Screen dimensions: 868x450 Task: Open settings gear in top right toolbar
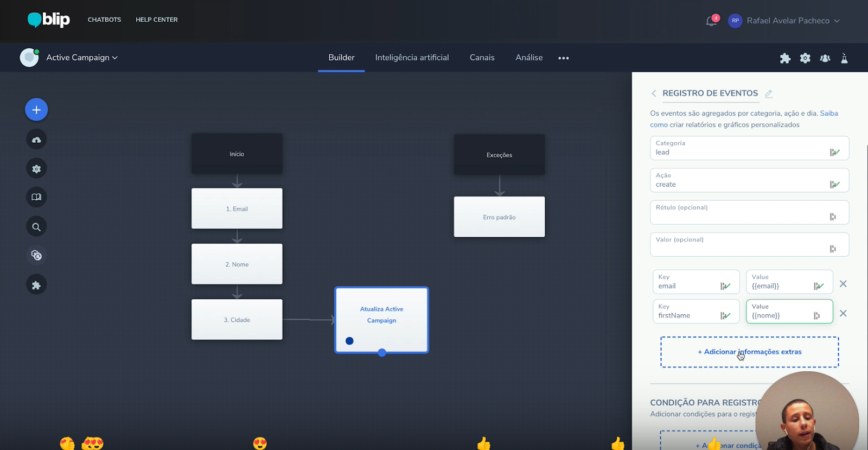pyautogui.click(x=805, y=58)
